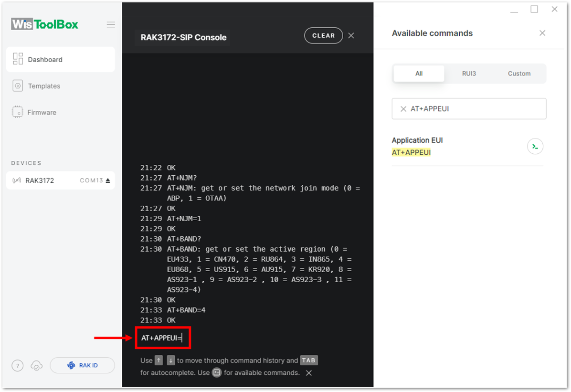Click the Application EUI label
The height and width of the screenshot is (392, 571).
(417, 140)
